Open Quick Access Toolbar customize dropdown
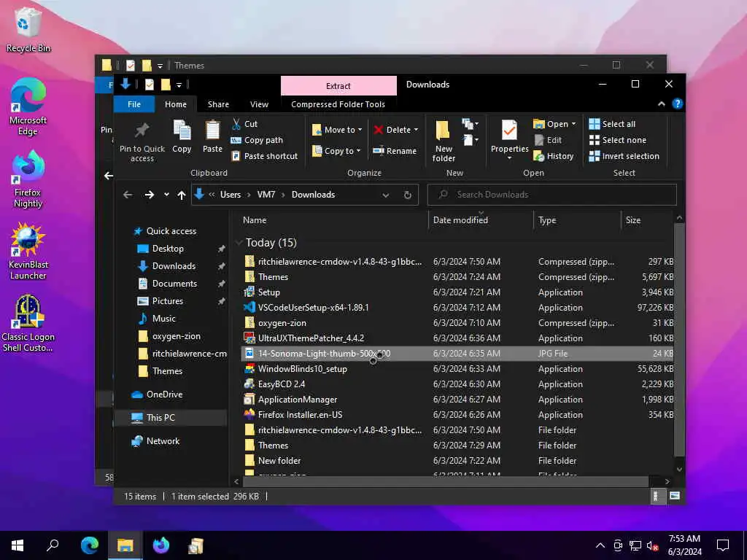747x560 pixels. [x=179, y=85]
